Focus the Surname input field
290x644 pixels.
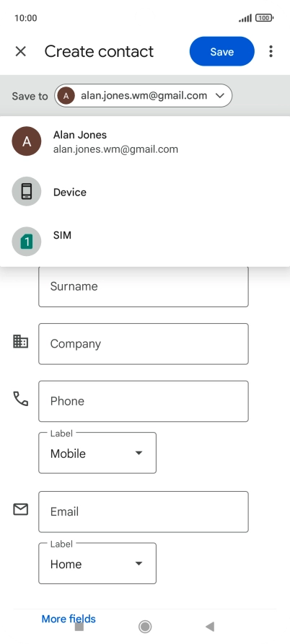click(144, 286)
